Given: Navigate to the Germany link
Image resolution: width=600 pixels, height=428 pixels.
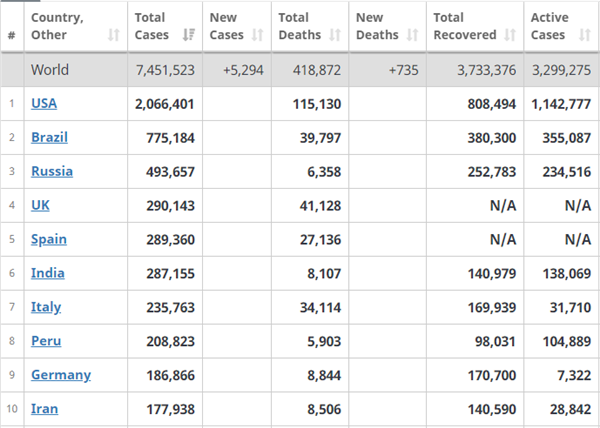Looking at the screenshot, I should coord(61,375).
